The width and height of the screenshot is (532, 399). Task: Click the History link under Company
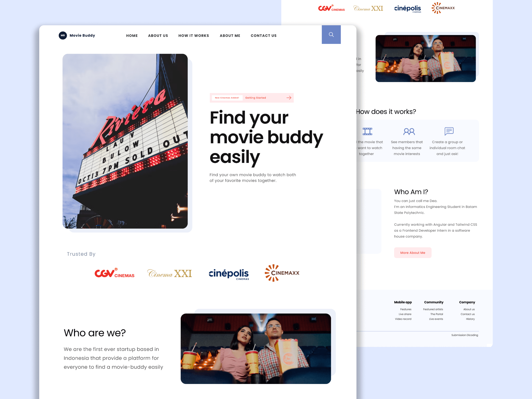tap(470, 319)
